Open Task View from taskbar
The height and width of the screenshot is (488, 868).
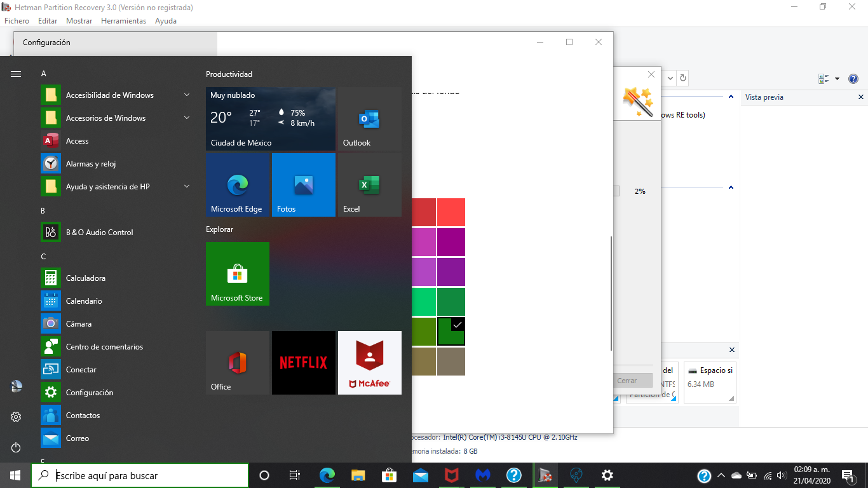pos(295,475)
